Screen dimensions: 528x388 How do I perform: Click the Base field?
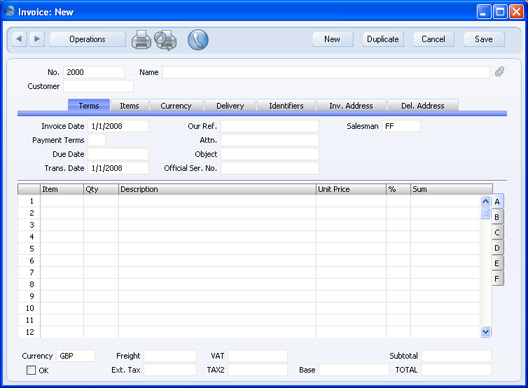(x=354, y=370)
